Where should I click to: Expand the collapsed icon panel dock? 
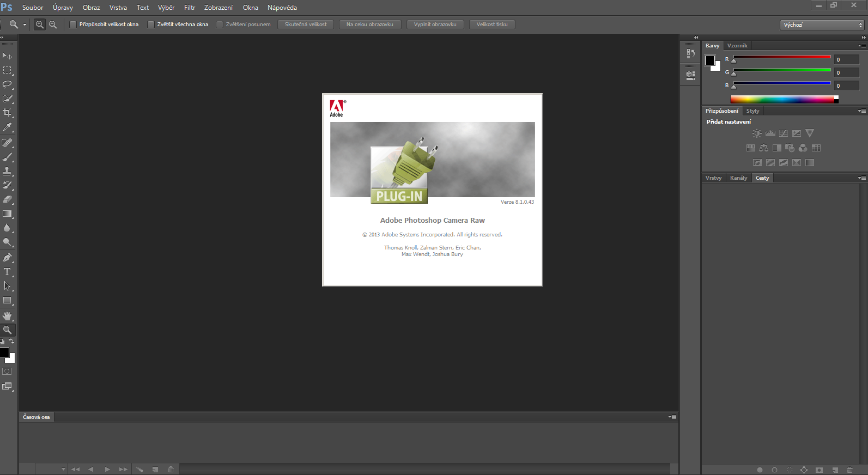[x=696, y=37]
